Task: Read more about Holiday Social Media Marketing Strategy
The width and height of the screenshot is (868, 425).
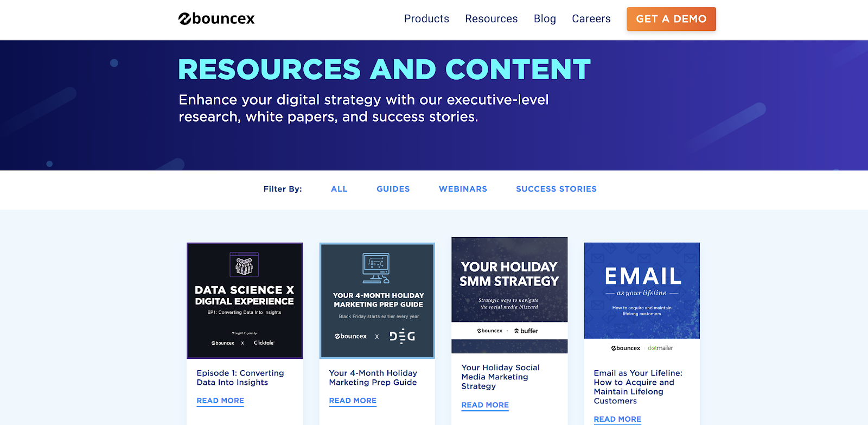Action: (485, 405)
